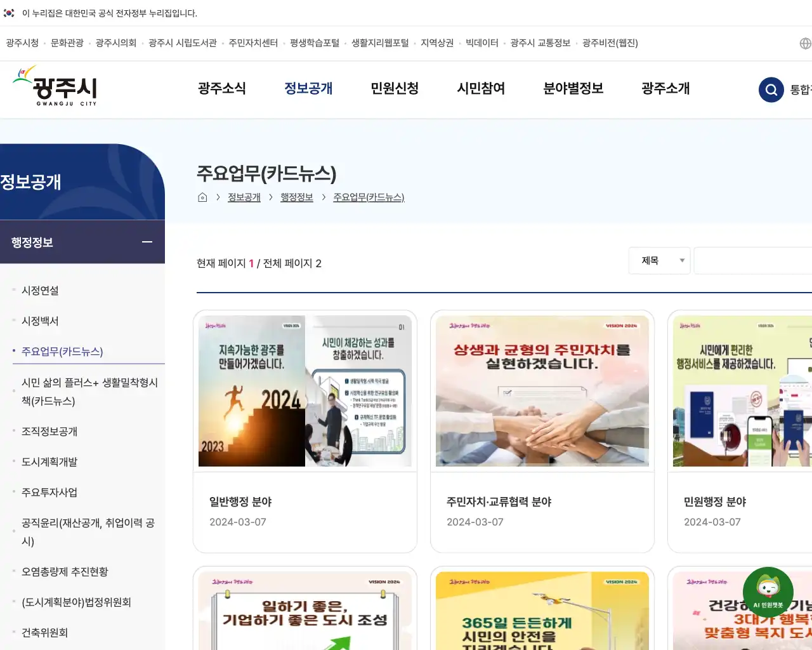812x650 pixels.
Task: Go to 빅데이터 link
Action: click(482, 43)
